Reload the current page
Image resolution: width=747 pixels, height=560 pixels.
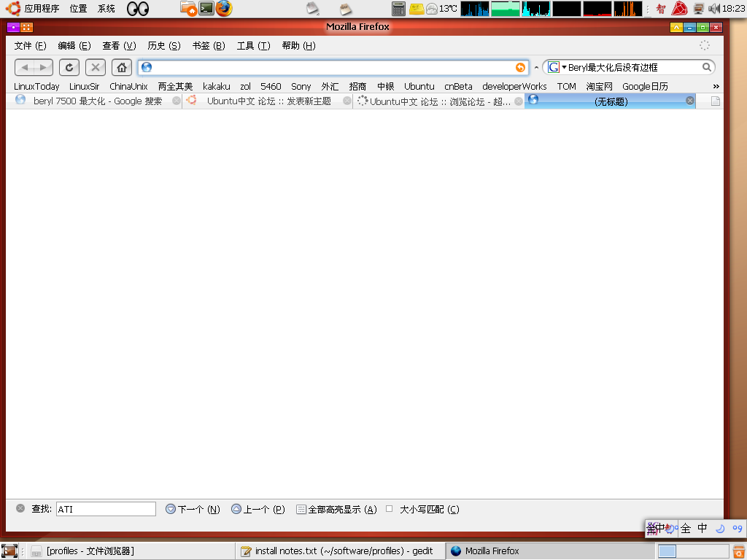point(69,67)
